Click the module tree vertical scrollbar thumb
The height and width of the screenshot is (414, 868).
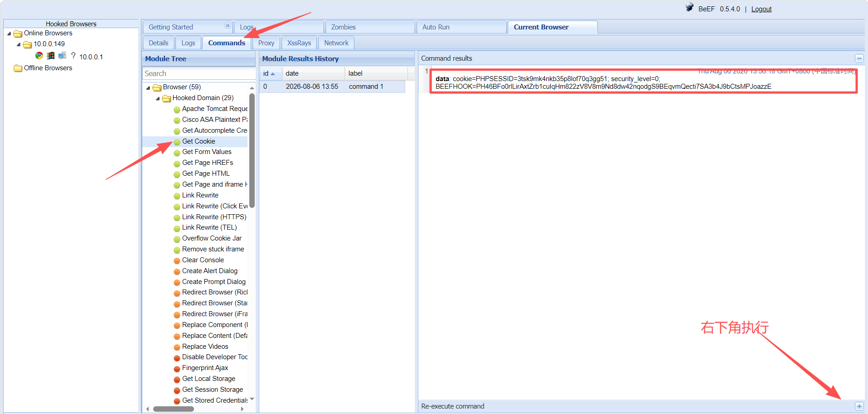252,150
